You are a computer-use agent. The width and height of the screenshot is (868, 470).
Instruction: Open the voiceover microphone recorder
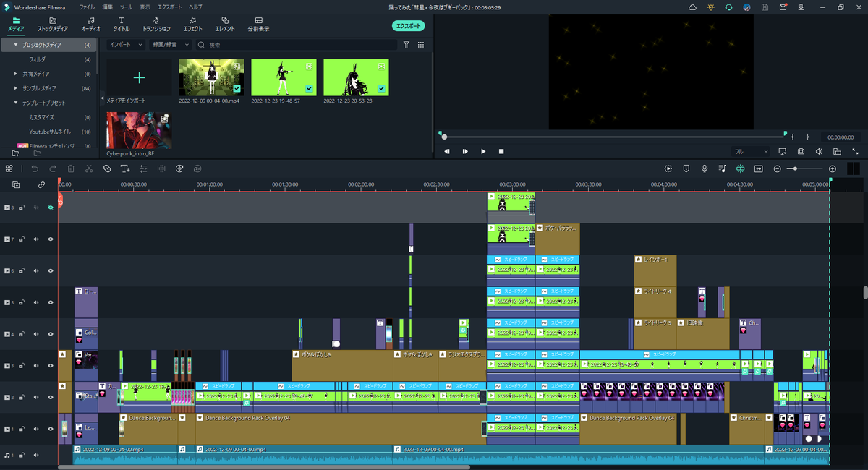pyautogui.click(x=704, y=168)
